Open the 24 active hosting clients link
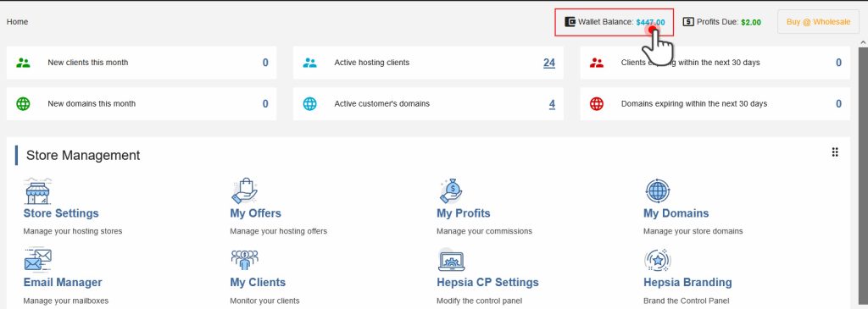The width and height of the screenshot is (868, 309). (x=549, y=63)
